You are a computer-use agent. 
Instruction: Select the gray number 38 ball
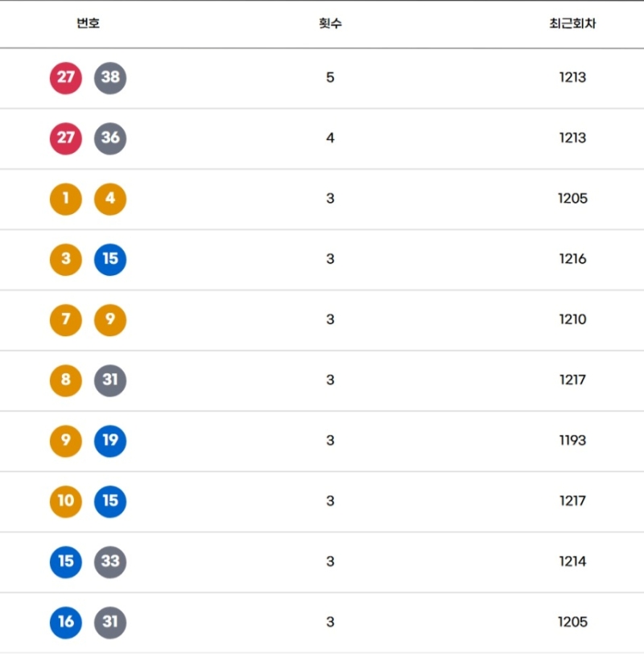pyautogui.click(x=110, y=78)
